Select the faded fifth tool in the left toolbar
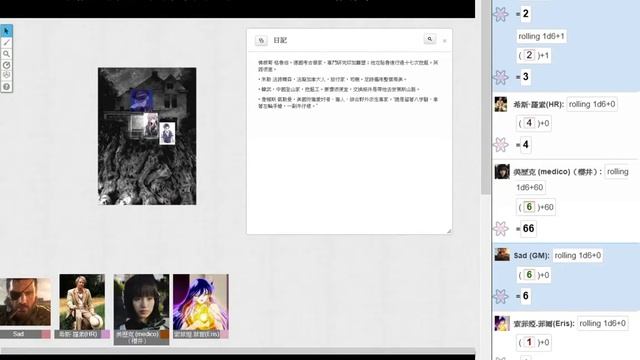The width and height of the screenshot is (640, 360). point(6,75)
